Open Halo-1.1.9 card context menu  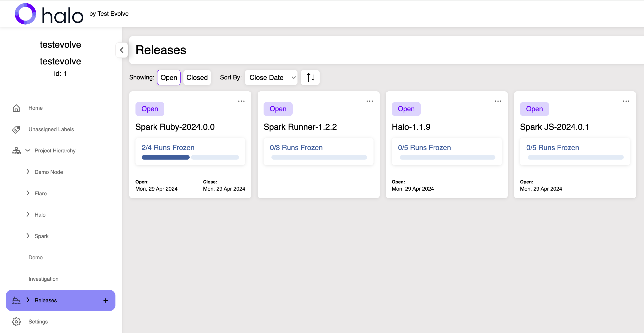[498, 101]
